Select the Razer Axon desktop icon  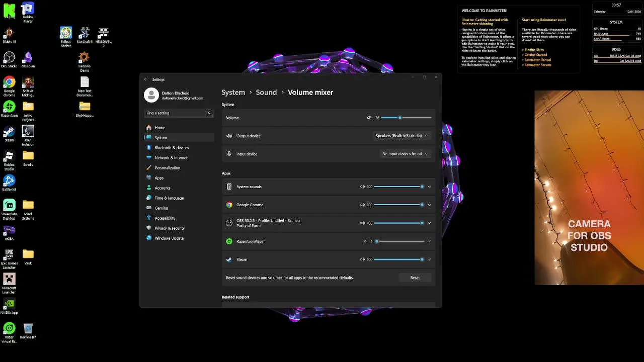click(x=9, y=109)
